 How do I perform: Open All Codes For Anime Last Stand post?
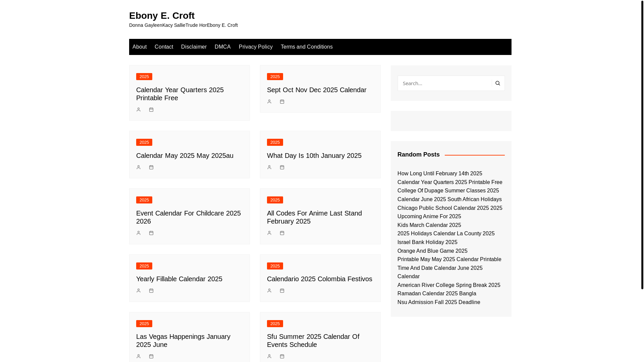(314, 217)
